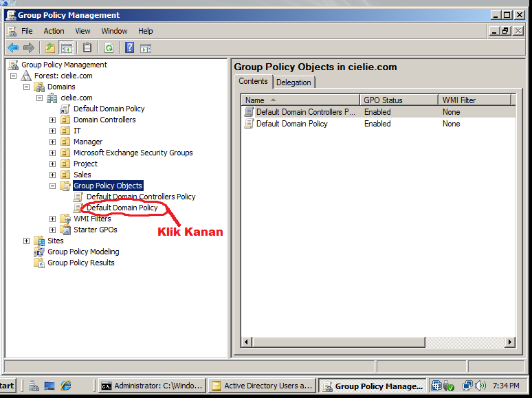Click the Show Desktop quick launch icon
Viewport: 532px width, 398px height.
click(x=49, y=386)
